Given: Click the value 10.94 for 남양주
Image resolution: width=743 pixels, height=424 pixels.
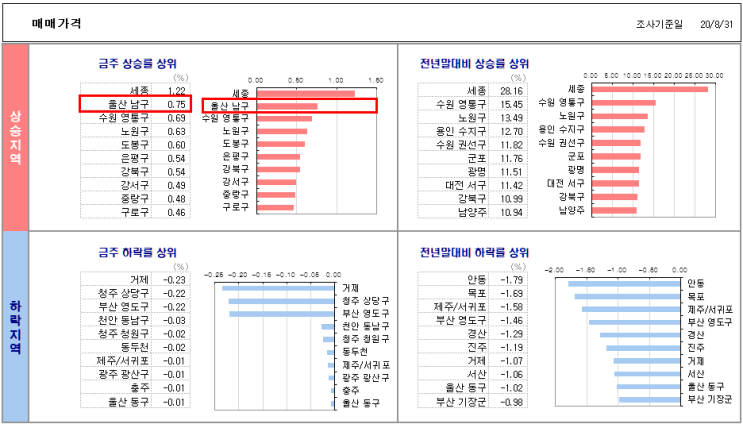Looking at the screenshot, I should [514, 212].
